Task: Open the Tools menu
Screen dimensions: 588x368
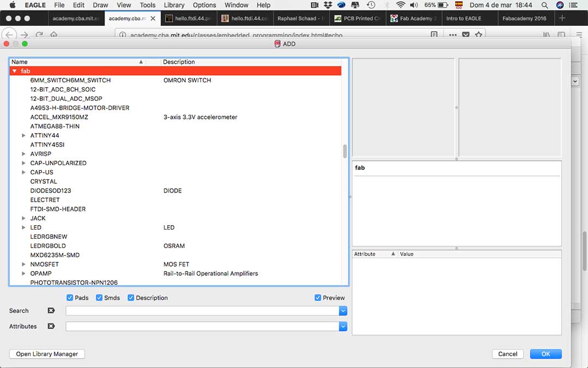Action: [x=148, y=5]
